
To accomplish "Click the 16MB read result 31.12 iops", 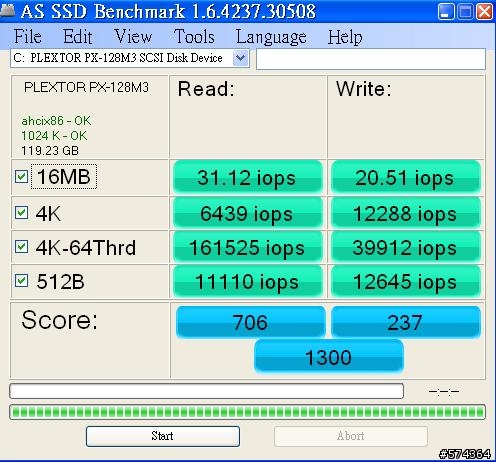I will 247,177.
